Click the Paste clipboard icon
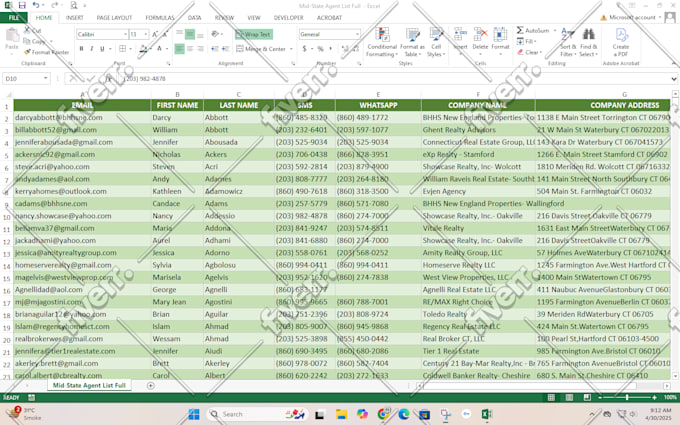The image size is (680, 425). [x=12, y=36]
